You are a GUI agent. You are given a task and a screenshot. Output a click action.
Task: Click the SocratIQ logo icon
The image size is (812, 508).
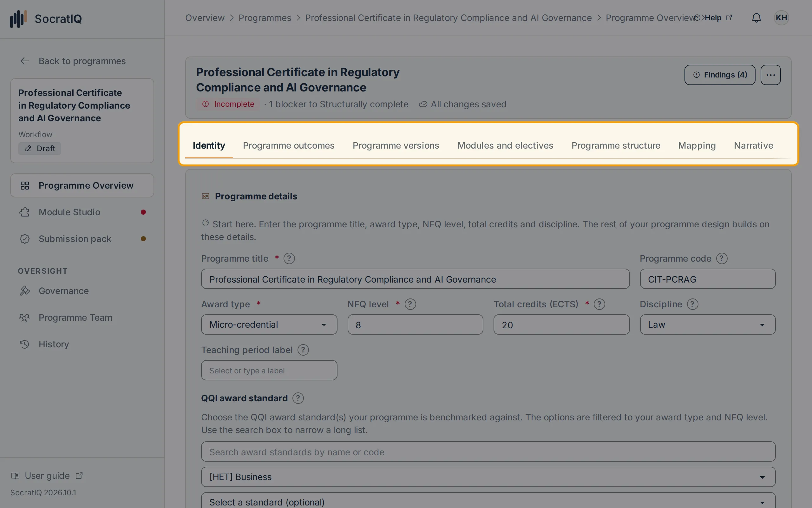pyautogui.click(x=18, y=18)
